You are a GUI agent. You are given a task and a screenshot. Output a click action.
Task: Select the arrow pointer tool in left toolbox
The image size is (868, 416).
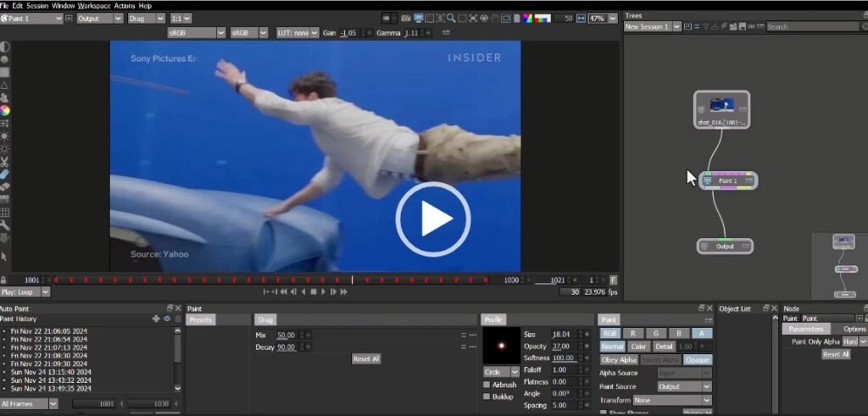click(4, 257)
